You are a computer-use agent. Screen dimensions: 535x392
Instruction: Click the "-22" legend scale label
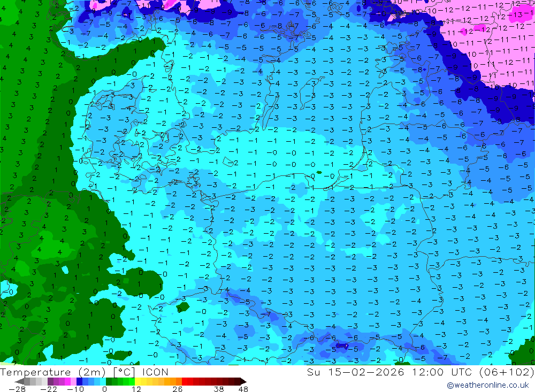[x=49, y=389]
